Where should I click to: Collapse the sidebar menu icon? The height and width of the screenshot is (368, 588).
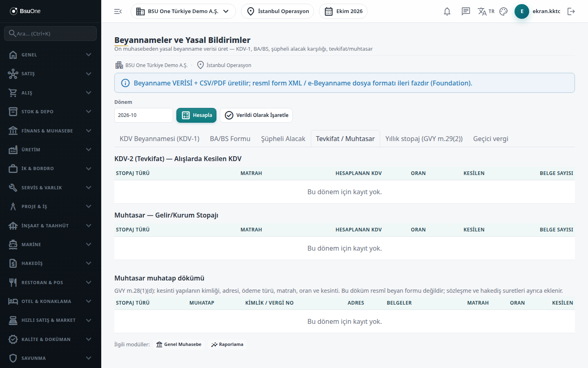118,11
